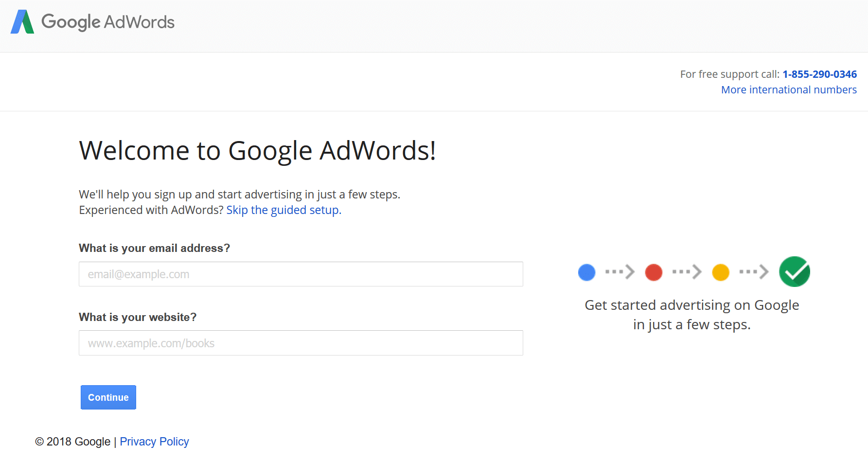Select the blue circle in the progress indicator
Image resolution: width=868 pixels, height=463 pixels.
pyautogui.click(x=586, y=272)
